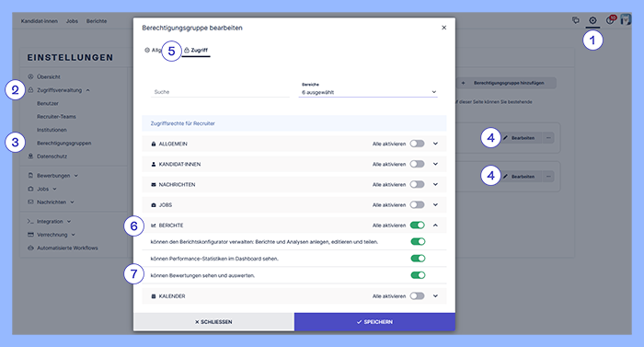Disable the Berichtskonfigurator verwalten permission switch
The width and height of the screenshot is (644, 347).
pos(418,241)
